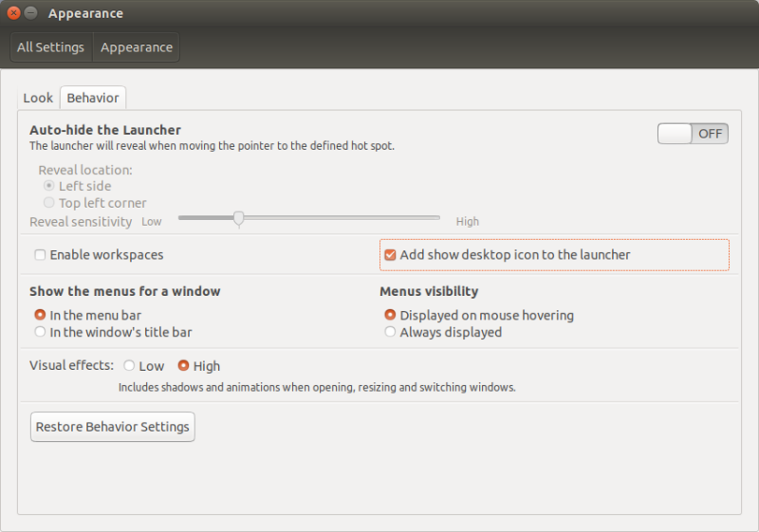The height and width of the screenshot is (532, 759).
Task: Set Visual effects to Low
Action: coord(129,365)
